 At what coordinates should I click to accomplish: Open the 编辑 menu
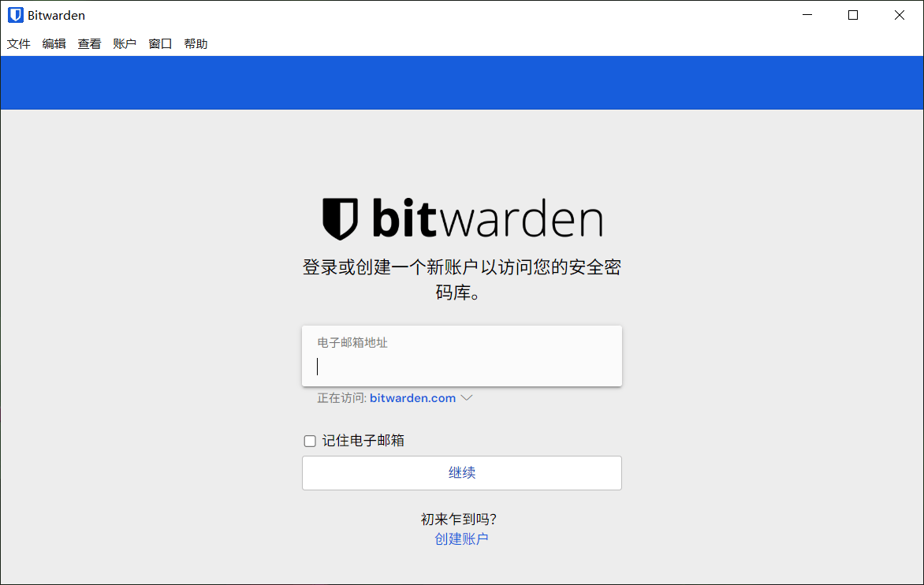(54, 43)
